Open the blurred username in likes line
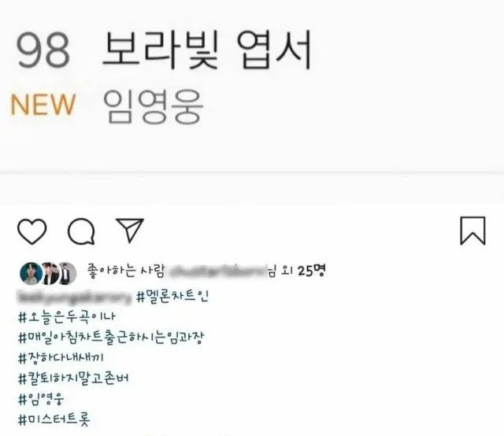 217,272
